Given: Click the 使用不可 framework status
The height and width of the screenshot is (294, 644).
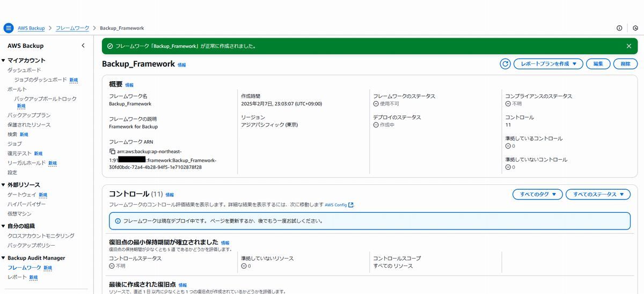Looking at the screenshot, I should 386,104.
